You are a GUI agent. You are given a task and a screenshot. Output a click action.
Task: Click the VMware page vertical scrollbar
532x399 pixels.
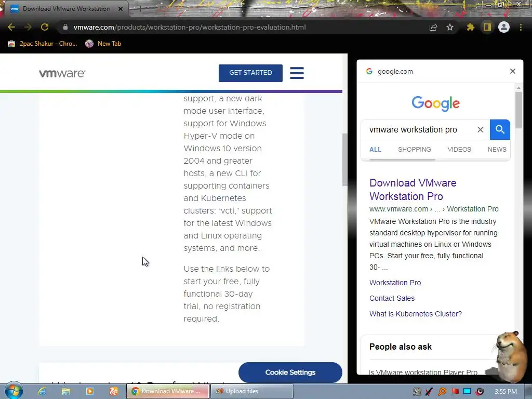click(x=345, y=159)
